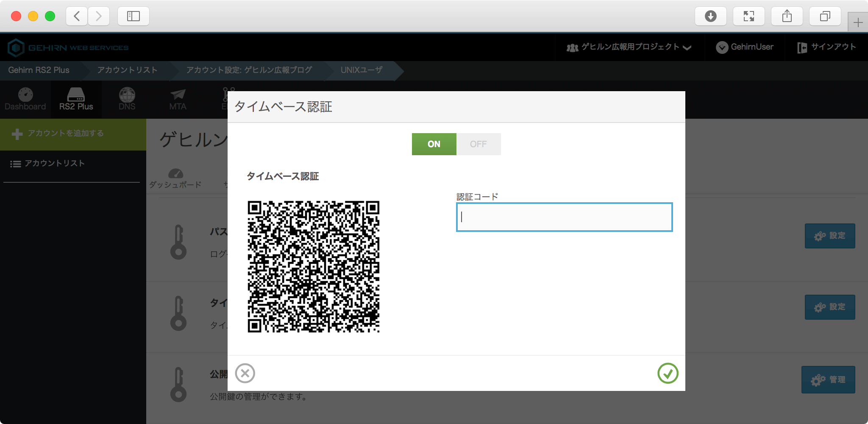This screenshot has width=868, height=424.
Task: Click サインアウト to sign out
Action: coord(826,47)
